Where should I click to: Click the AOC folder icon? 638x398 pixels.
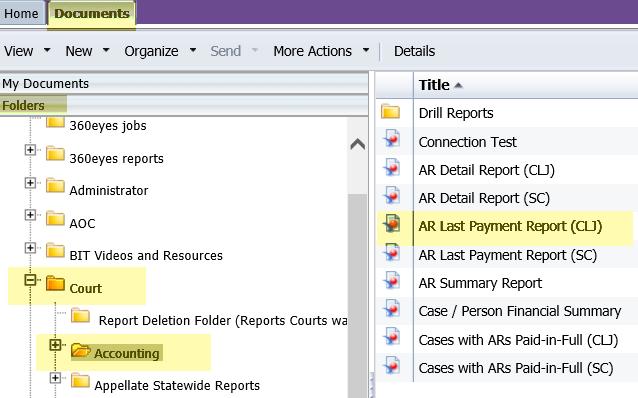(x=55, y=218)
